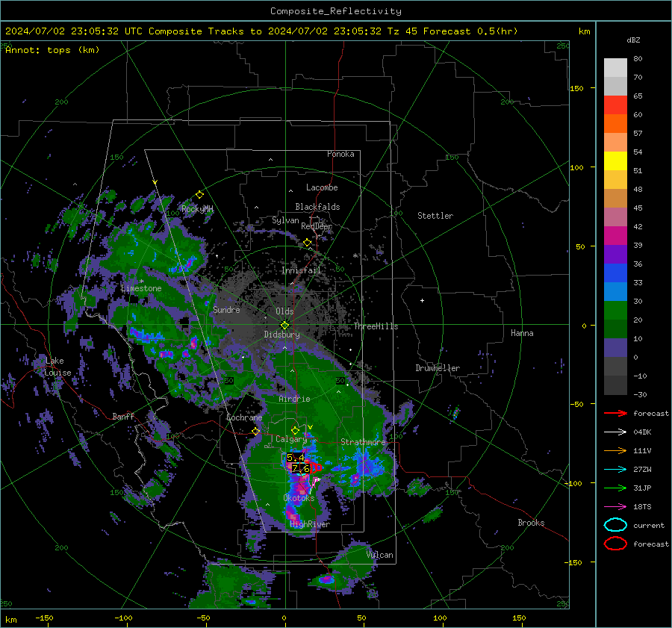Click the Olds label
The image size is (672, 628).
coord(284,311)
